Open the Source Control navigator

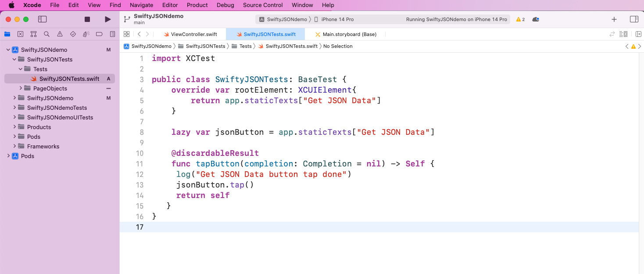20,34
